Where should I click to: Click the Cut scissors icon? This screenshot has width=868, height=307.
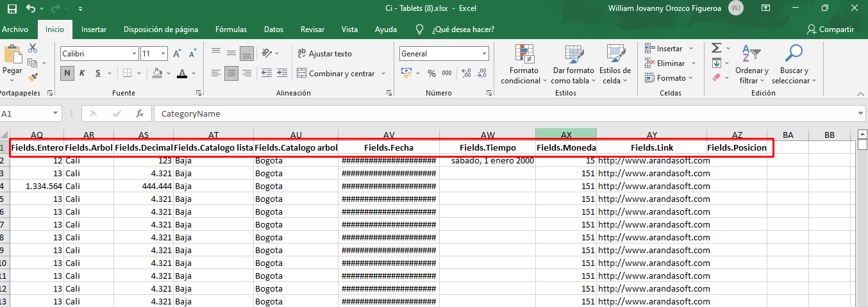click(x=33, y=49)
